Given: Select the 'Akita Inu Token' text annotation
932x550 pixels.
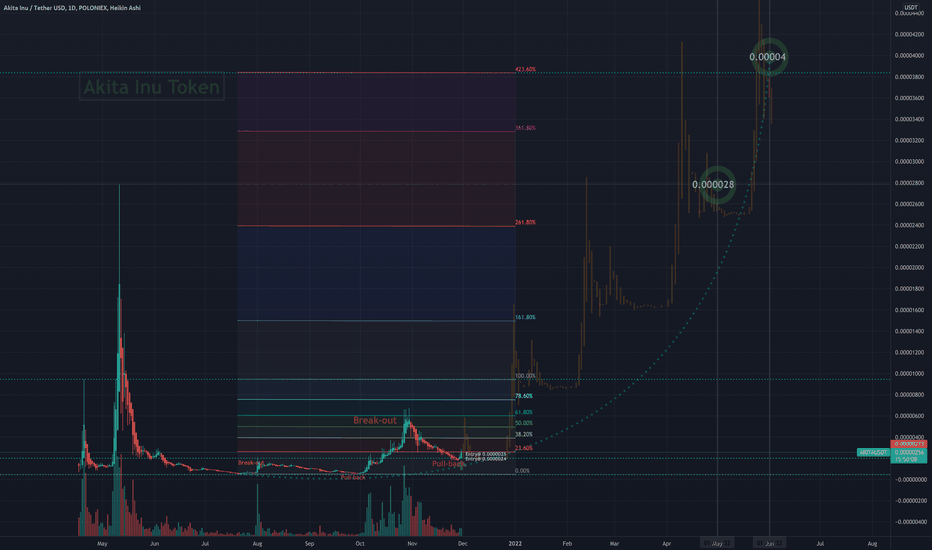Looking at the screenshot, I should pos(152,87).
